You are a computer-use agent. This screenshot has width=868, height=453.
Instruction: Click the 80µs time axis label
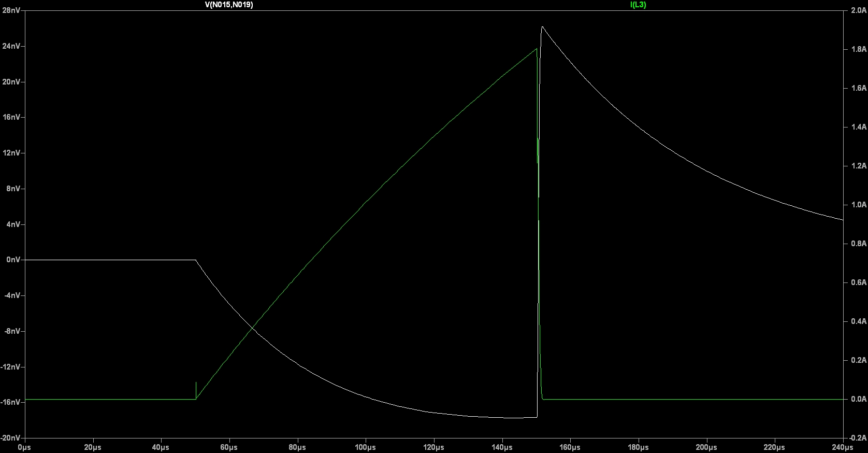pos(297,447)
